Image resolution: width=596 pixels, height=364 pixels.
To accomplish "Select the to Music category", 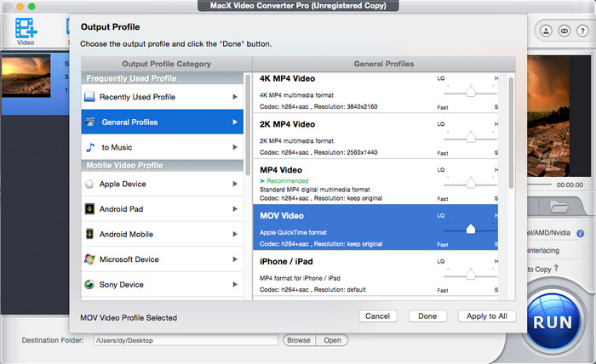I will click(x=163, y=147).
